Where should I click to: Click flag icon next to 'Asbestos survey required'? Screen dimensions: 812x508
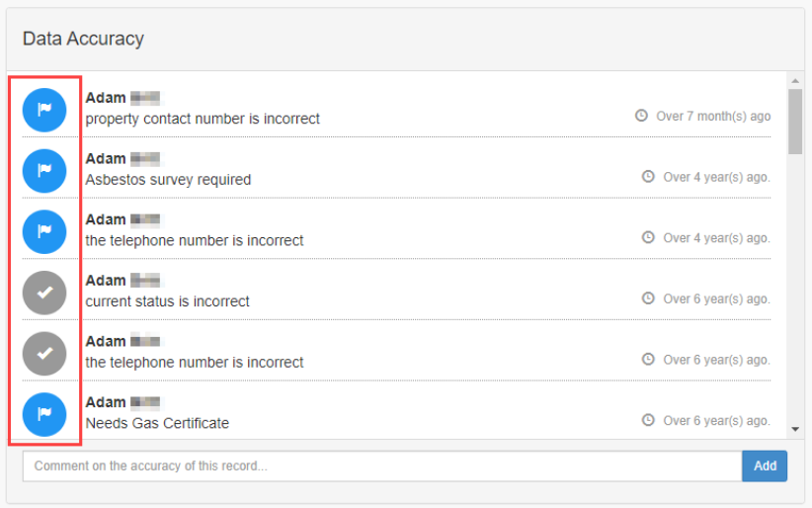coord(44,171)
